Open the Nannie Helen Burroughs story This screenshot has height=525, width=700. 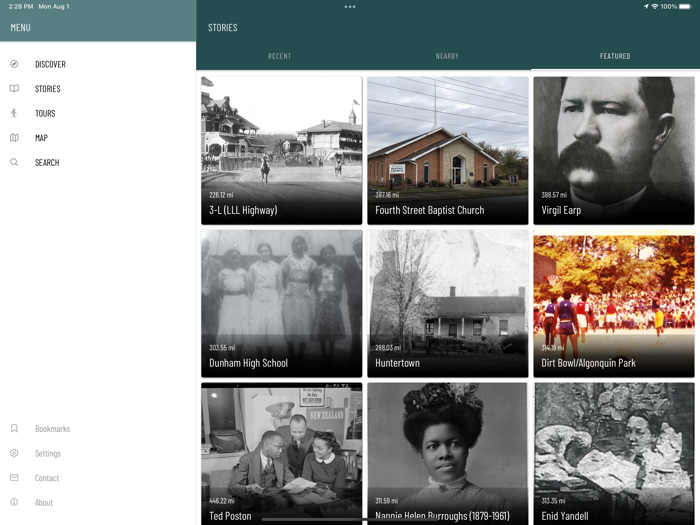(x=448, y=454)
